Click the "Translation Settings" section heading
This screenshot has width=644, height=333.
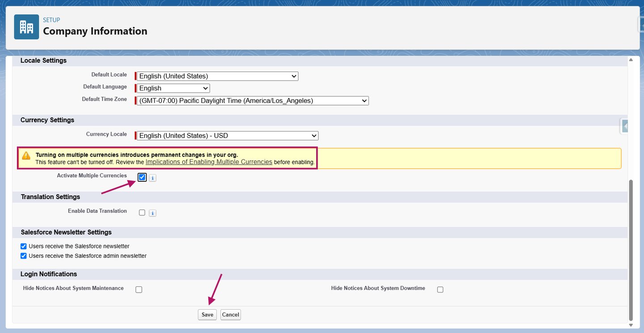pos(51,197)
